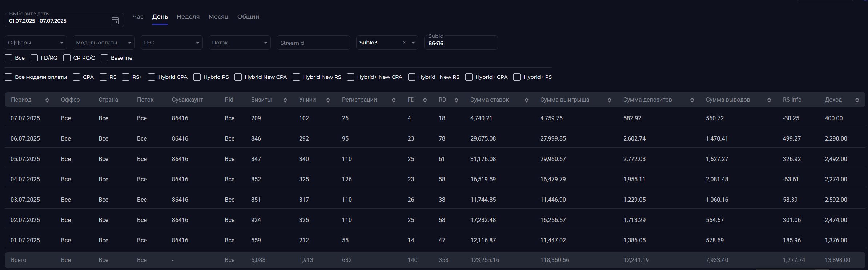Screen dimensions: 868x270
Task: Focus the StreamId input field
Action: point(313,43)
